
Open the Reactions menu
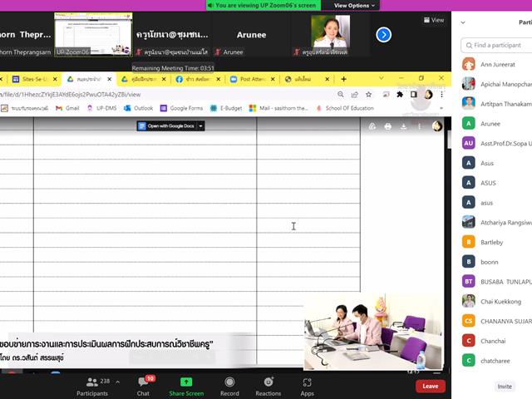point(268,387)
